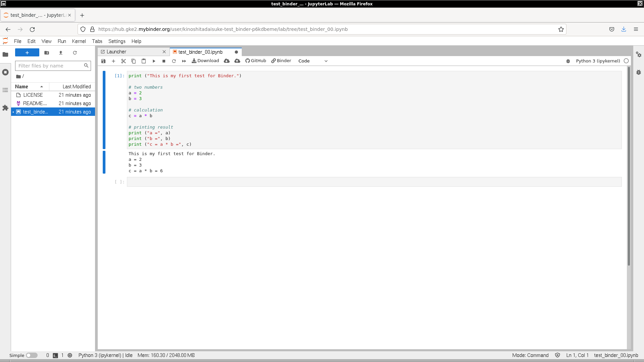Upload files using the upload icon

(x=61, y=53)
